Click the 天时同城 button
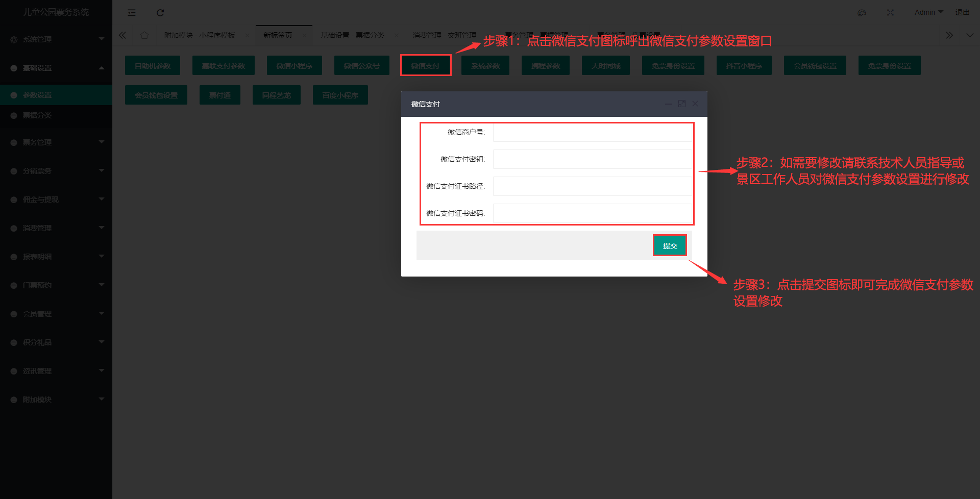980x499 pixels. [606, 65]
